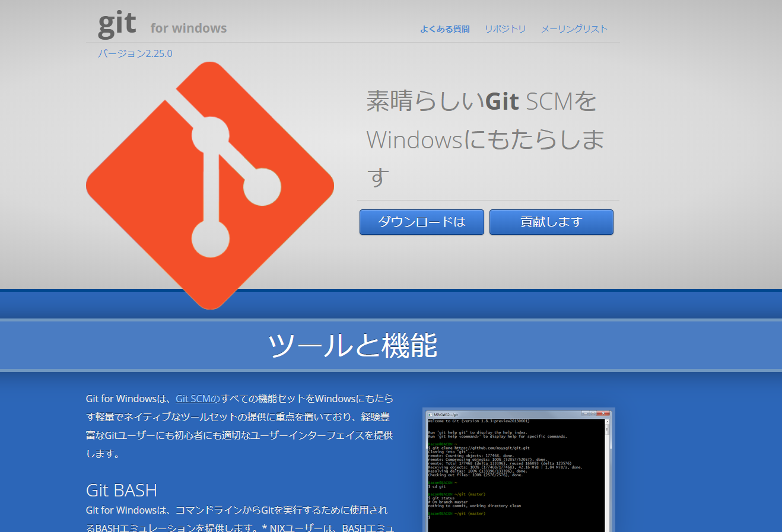782x532 pixels.
Task: Open the Git Bash terminal screenshot thumbnail
Action: coord(519,470)
